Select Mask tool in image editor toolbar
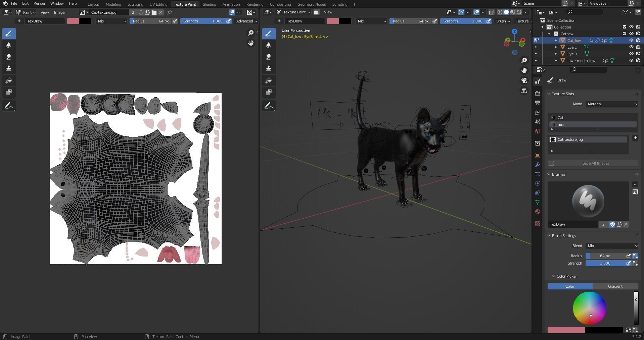Image resolution: width=644 pixels, height=340 pixels. click(x=9, y=92)
